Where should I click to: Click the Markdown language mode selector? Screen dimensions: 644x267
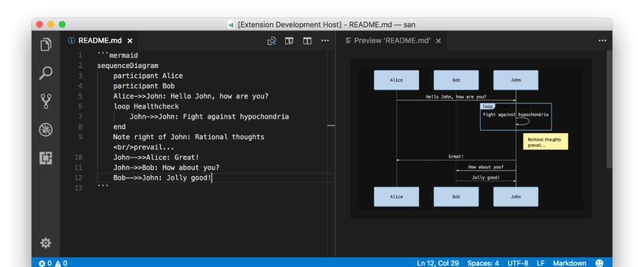[x=569, y=263]
